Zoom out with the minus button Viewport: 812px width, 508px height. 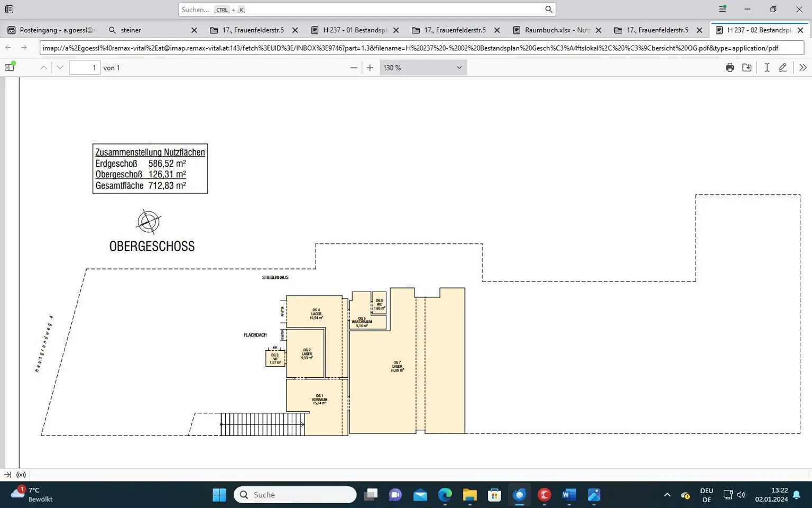(354, 68)
